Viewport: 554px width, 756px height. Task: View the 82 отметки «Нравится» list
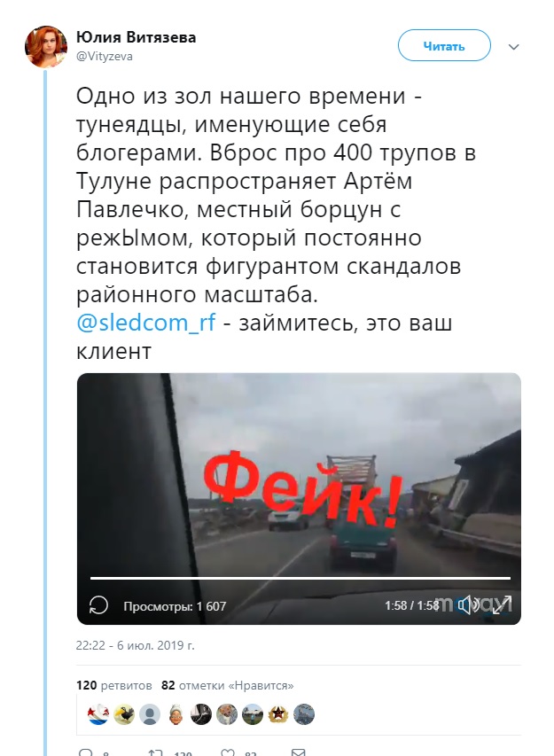tap(228, 685)
